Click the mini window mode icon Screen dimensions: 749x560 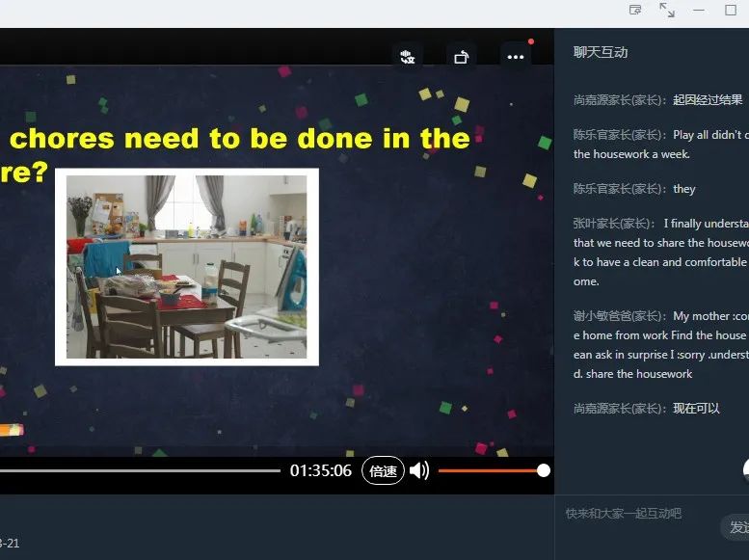(635, 10)
